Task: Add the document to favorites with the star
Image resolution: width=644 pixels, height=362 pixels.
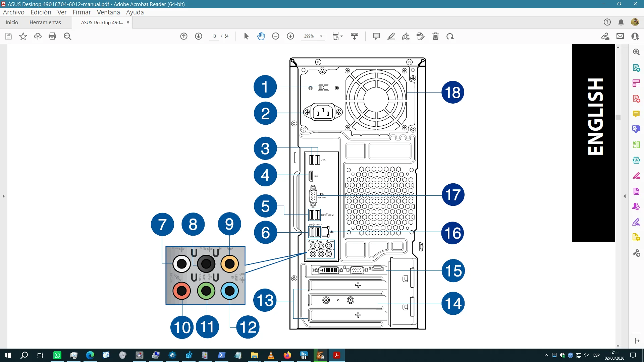Action: [23, 36]
